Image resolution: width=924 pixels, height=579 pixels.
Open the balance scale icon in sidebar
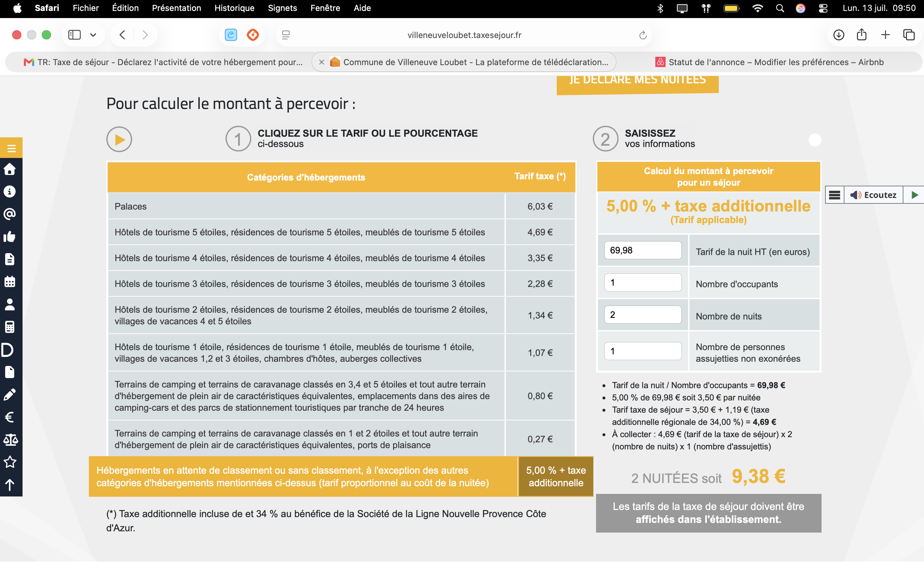pos(10,440)
